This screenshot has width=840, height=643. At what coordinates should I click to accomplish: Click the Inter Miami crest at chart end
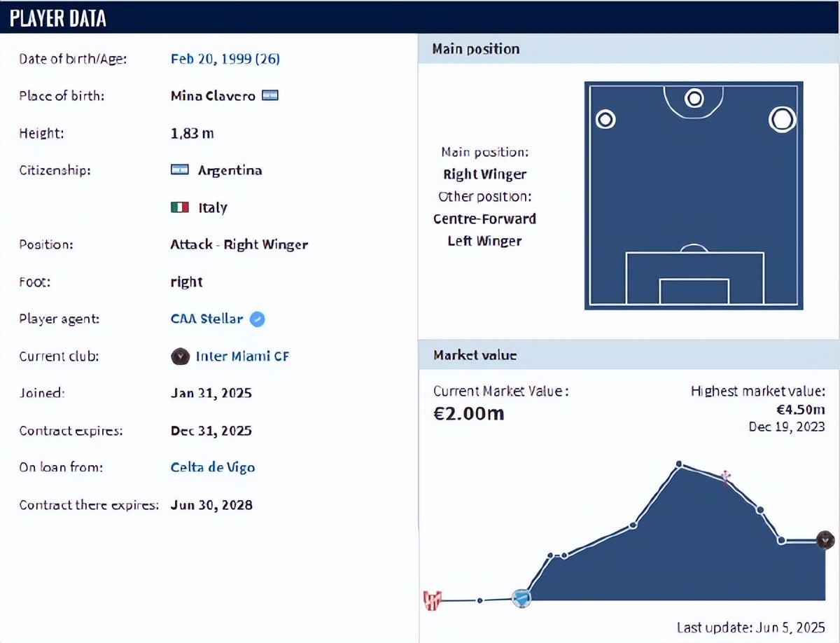826,540
